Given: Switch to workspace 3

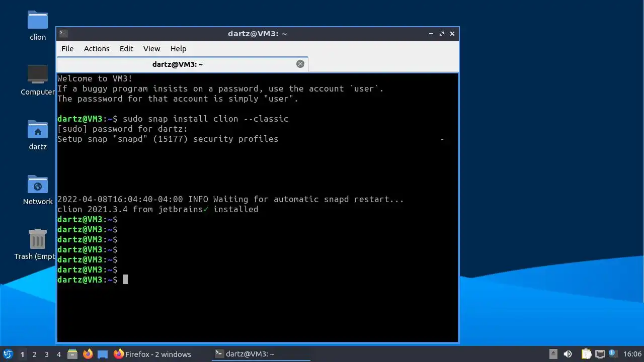Looking at the screenshot, I should click(46, 354).
